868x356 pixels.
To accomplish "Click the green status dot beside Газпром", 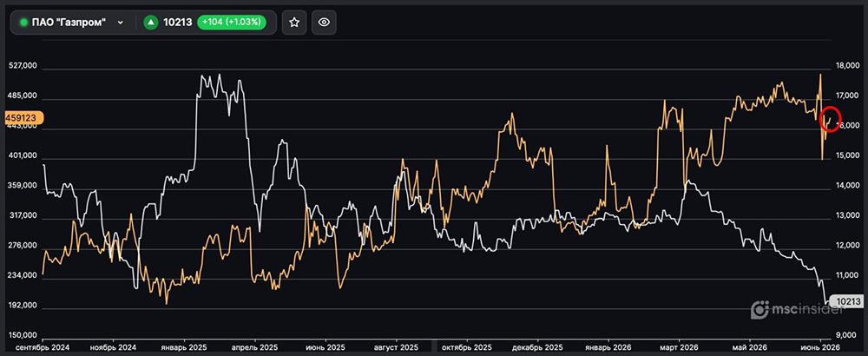I will tap(23, 23).
